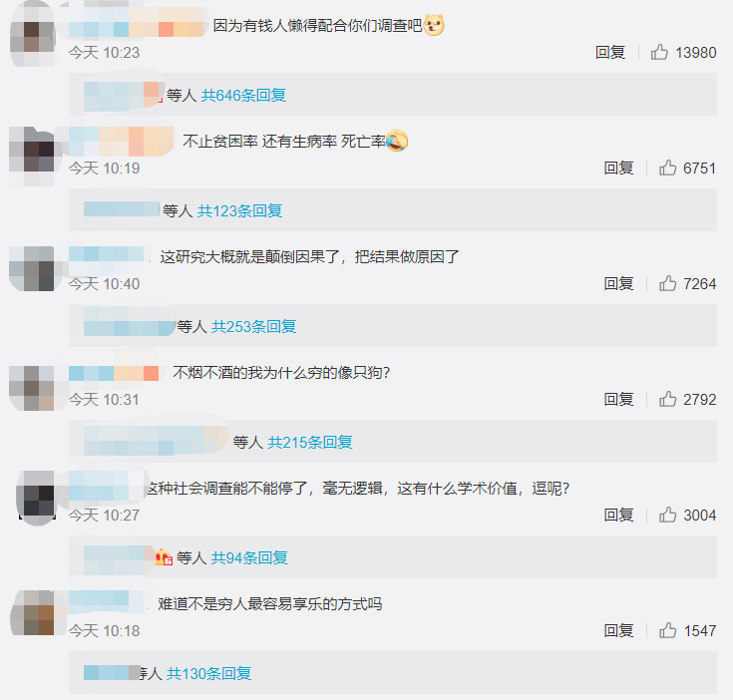
Task: Reply to the 10:23 comment
Action: pyautogui.click(x=610, y=52)
